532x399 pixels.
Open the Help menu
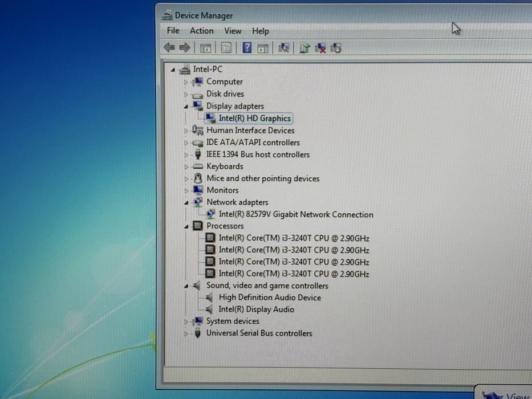[260, 31]
